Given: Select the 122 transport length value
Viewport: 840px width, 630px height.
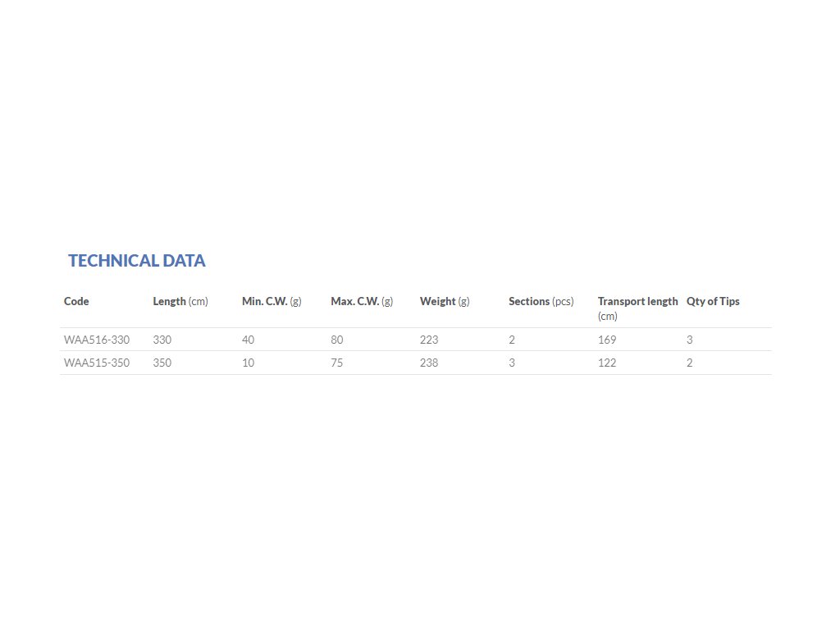Looking at the screenshot, I should [607, 363].
